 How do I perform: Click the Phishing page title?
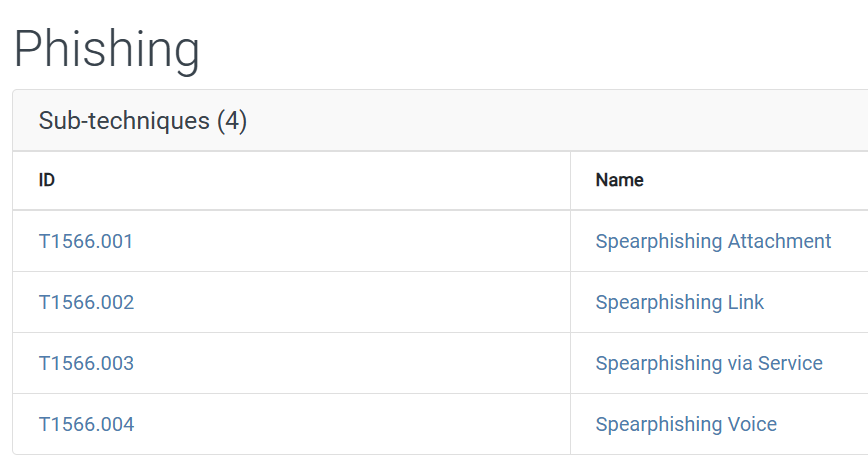click(107, 48)
